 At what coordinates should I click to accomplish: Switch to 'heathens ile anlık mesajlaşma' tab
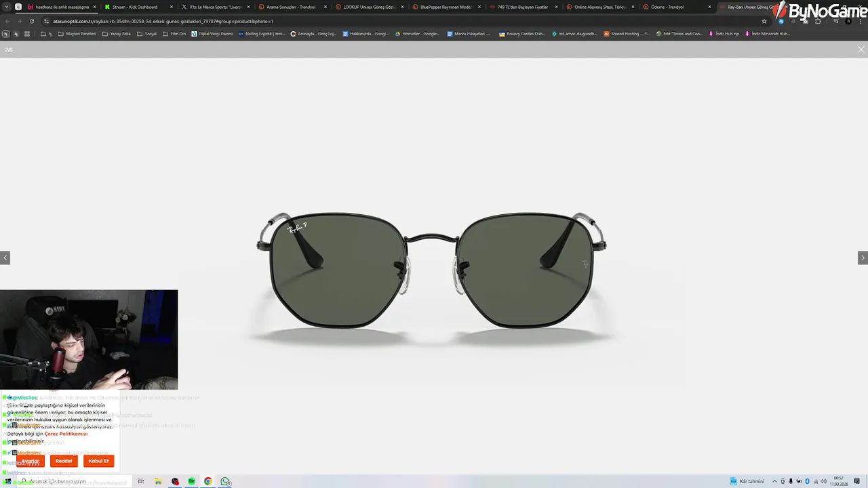pos(62,7)
